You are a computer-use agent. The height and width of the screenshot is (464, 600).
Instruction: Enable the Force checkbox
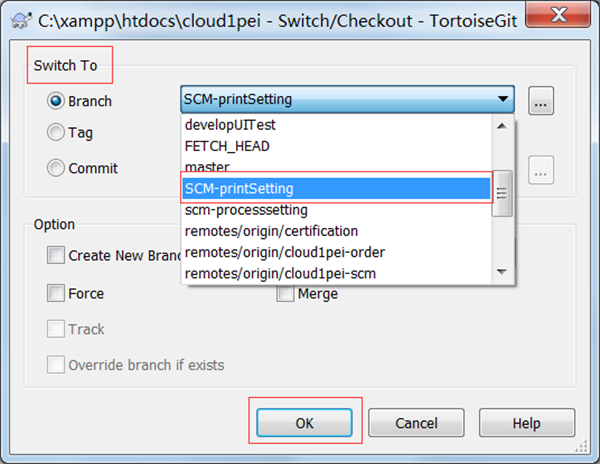pyautogui.click(x=56, y=294)
